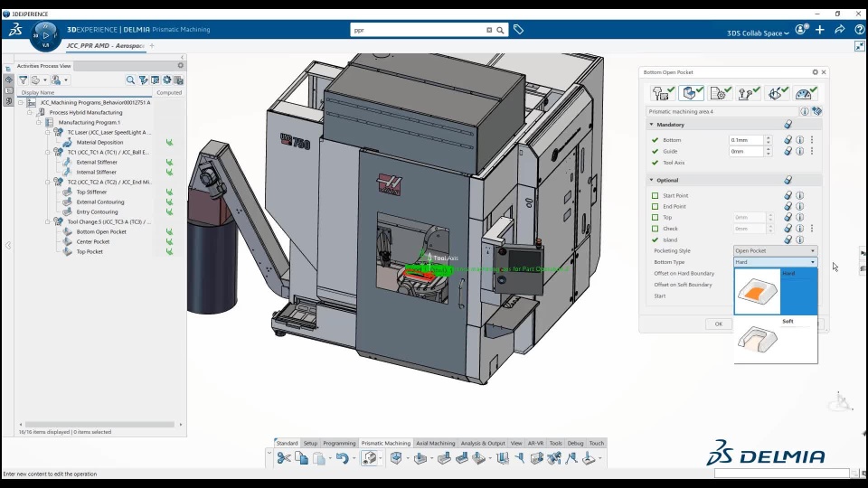868x488 pixels.
Task: Collapse the Mandatory section
Action: (x=651, y=125)
